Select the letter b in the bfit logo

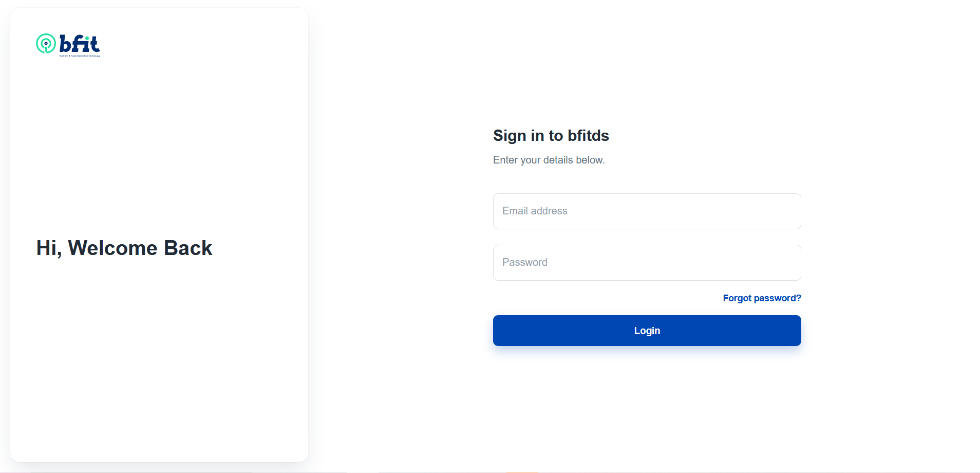(65, 44)
